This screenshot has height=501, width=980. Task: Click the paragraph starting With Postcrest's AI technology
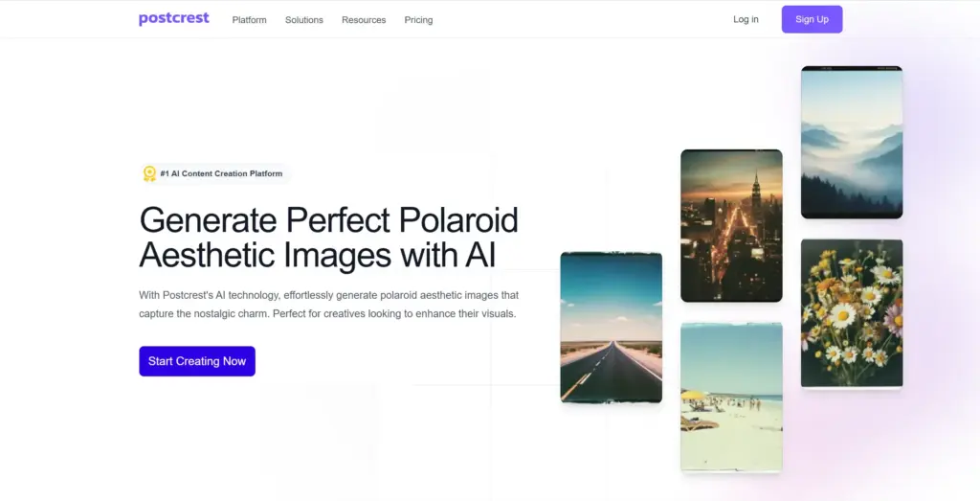click(329, 305)
